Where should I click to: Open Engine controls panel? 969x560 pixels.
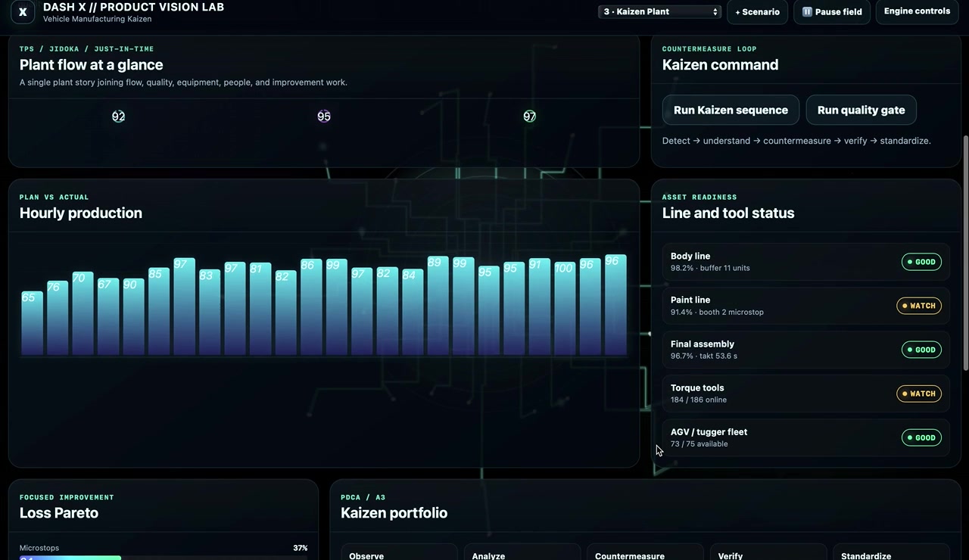point(917,11)
